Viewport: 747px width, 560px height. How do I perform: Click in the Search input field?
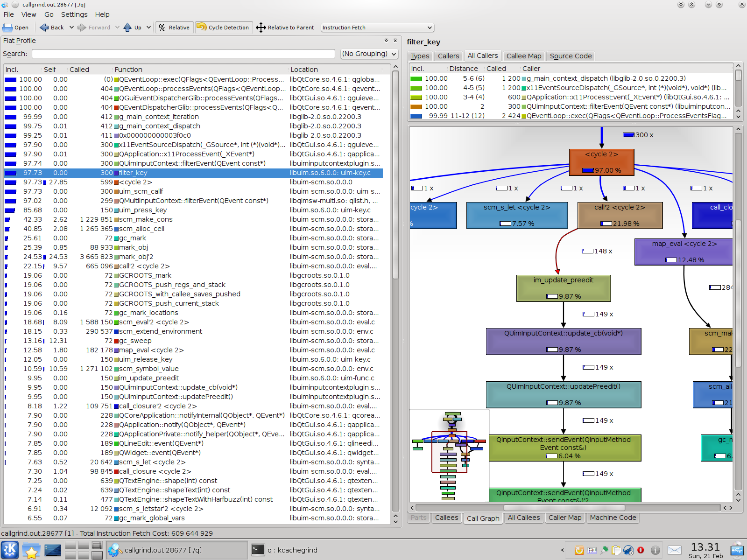[183, 54]
